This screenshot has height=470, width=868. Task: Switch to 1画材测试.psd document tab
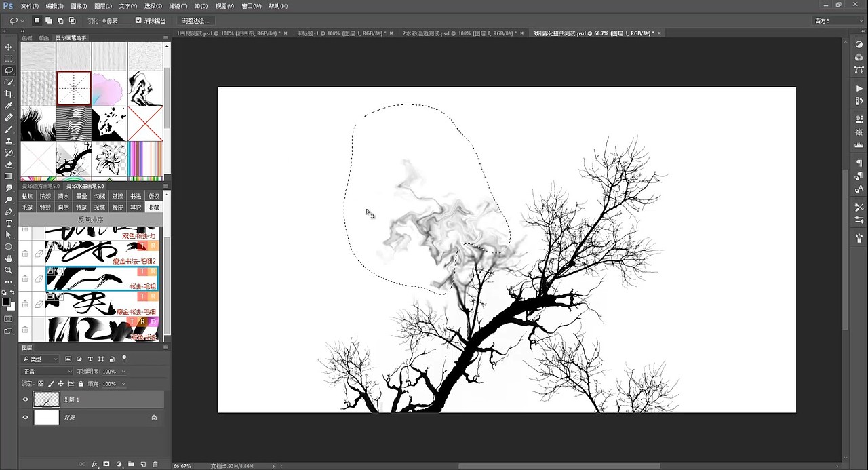[x=229, y=33]
